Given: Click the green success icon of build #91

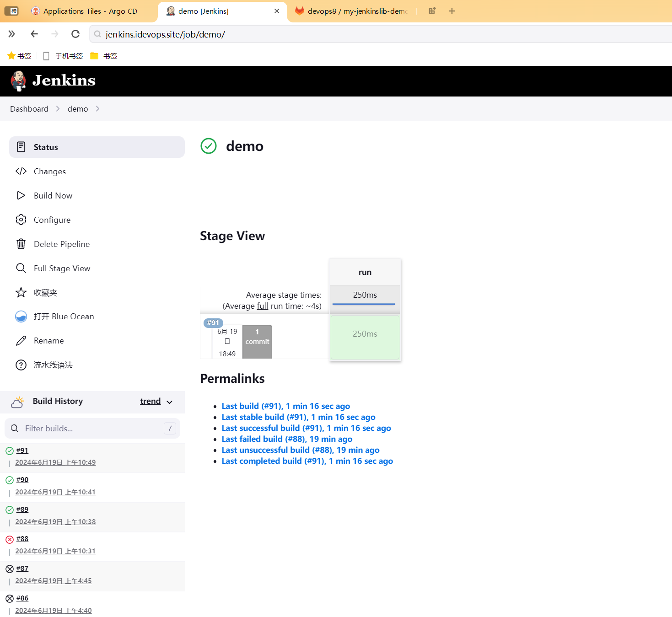Looking at the screenshot, I should point(10,451).
